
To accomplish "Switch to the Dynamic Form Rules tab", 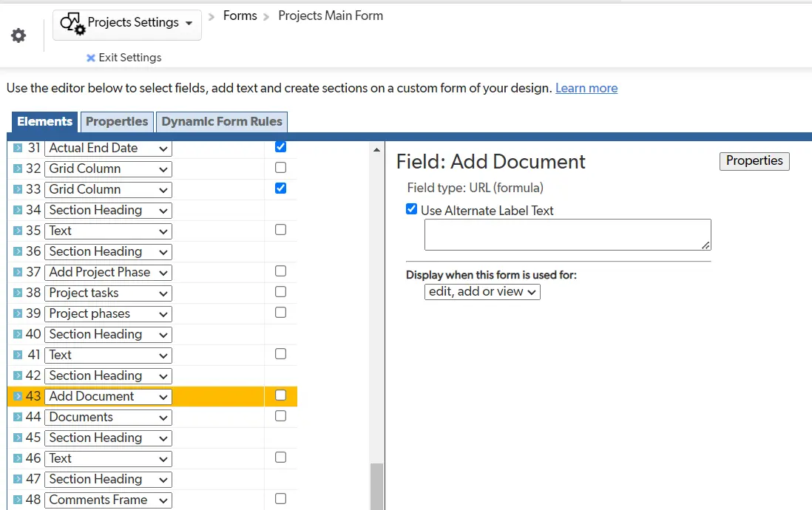I will 222,122.
